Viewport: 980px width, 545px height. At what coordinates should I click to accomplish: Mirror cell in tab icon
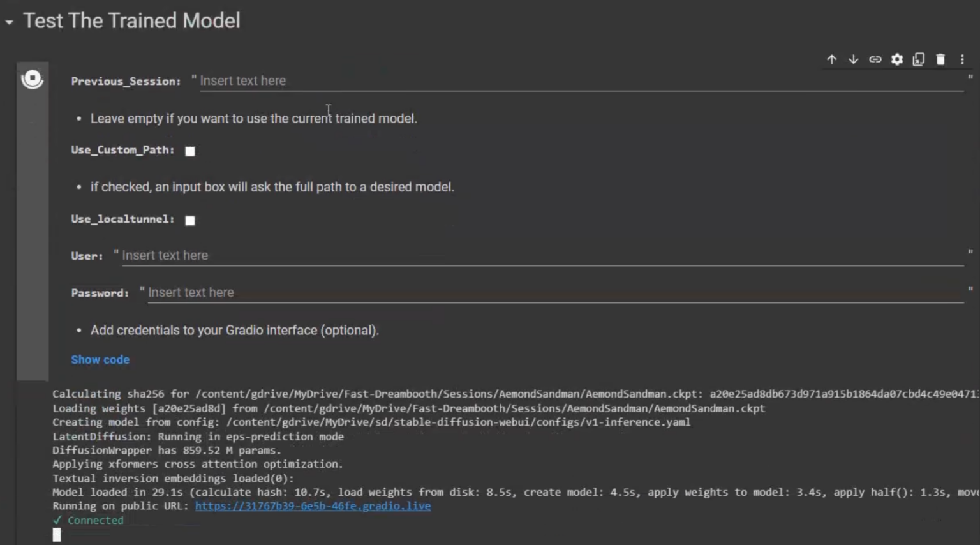click(x=919, y=59)
